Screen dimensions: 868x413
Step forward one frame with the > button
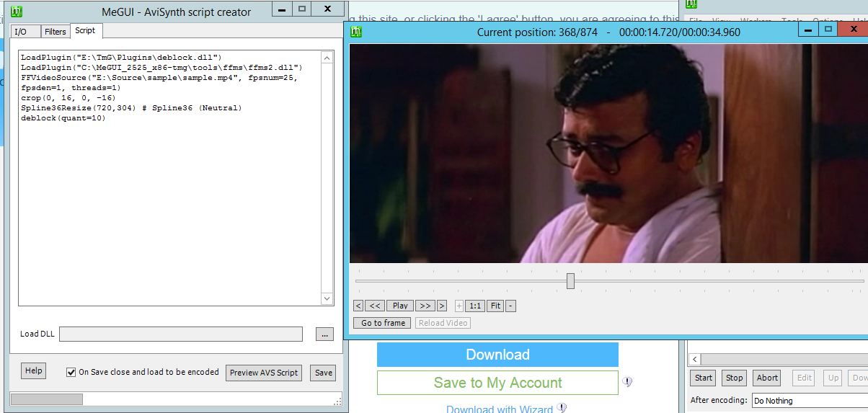tap(441, 306)
